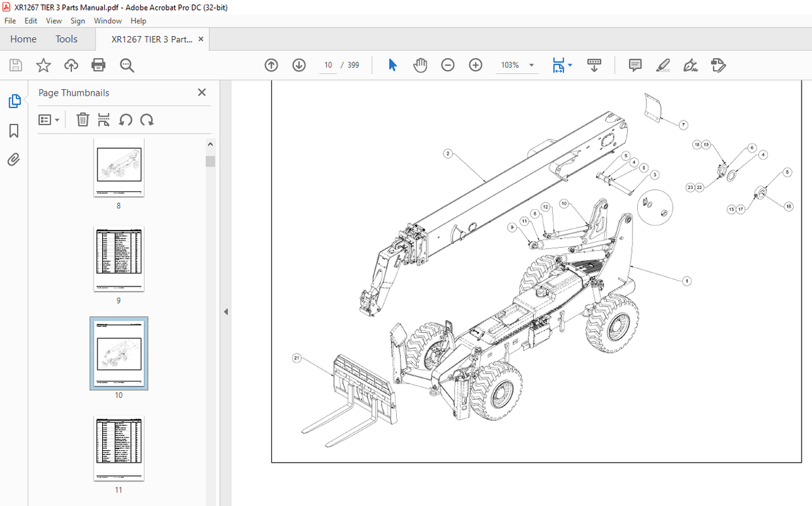This screenshot has height=506, width=812.
Task: Delete the selected page with trash icon
Action: (83, 119)
